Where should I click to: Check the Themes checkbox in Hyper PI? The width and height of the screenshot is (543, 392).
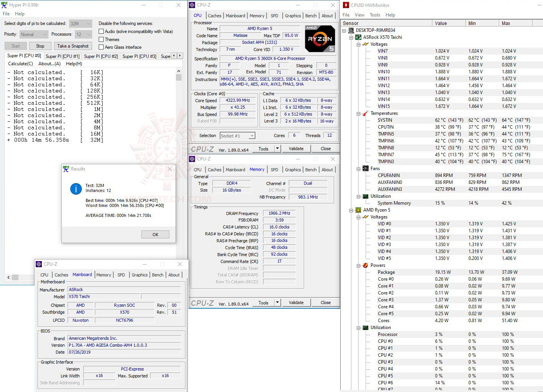[x=101, y=39]
